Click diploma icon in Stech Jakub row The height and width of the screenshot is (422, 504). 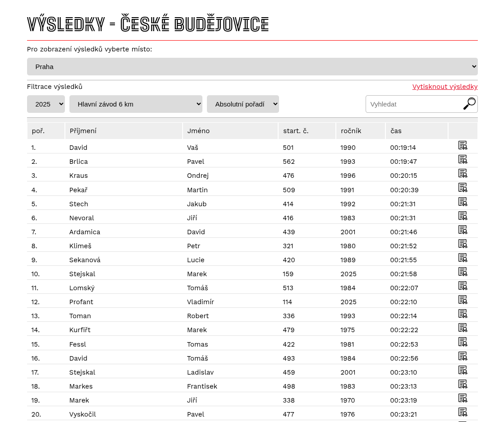[463, 202]
